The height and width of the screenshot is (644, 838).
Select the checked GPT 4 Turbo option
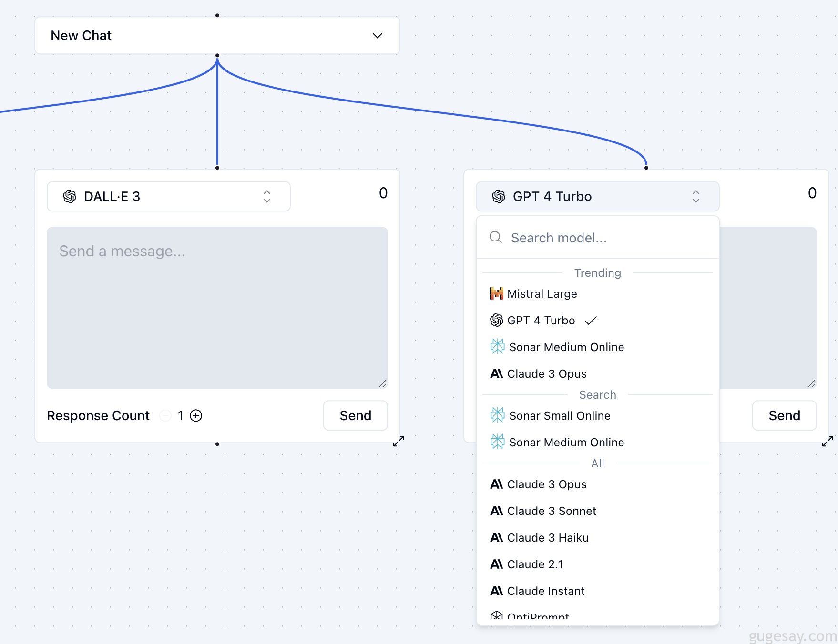click(x=598, y=321)
